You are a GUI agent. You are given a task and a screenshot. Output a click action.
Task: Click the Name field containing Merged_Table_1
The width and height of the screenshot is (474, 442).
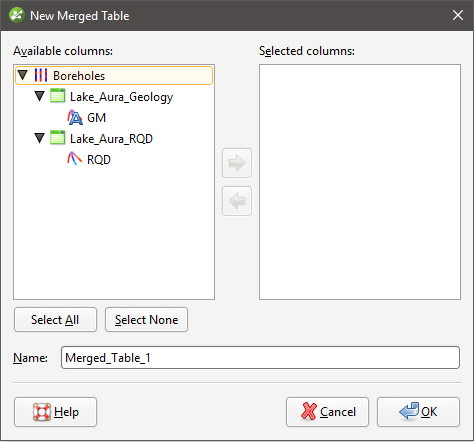260,358
